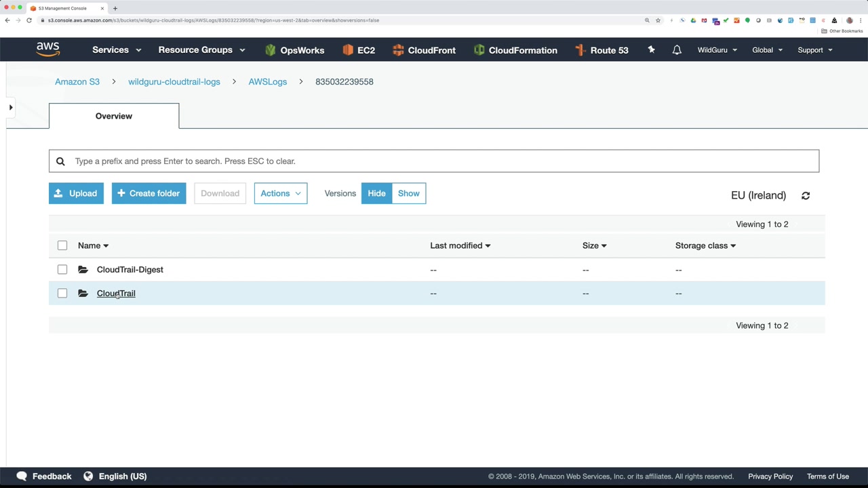868x488 pixels.
Task: Click the Feedback speech bubble icon
Action: 22,476
